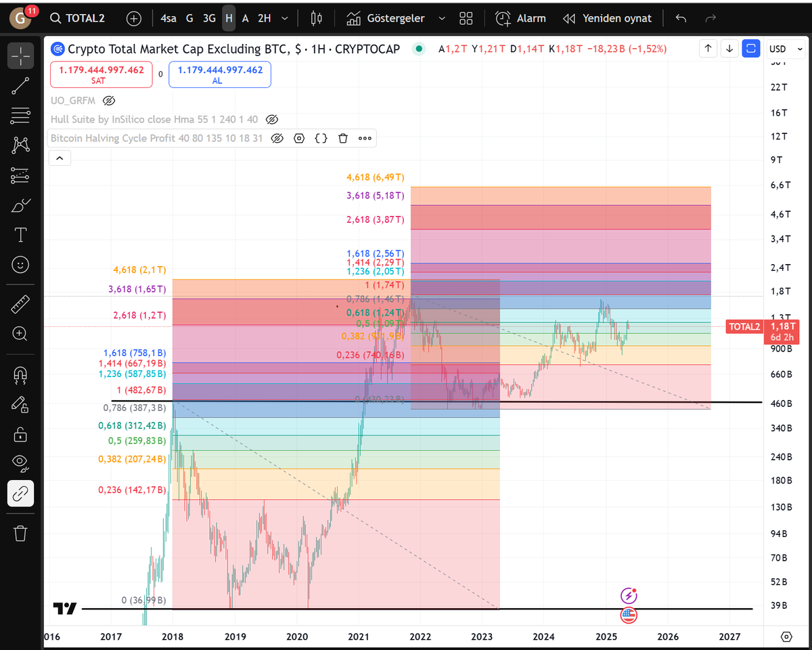
Task: Switch to the 3G timeframe
Action: [x=209, y=18]
